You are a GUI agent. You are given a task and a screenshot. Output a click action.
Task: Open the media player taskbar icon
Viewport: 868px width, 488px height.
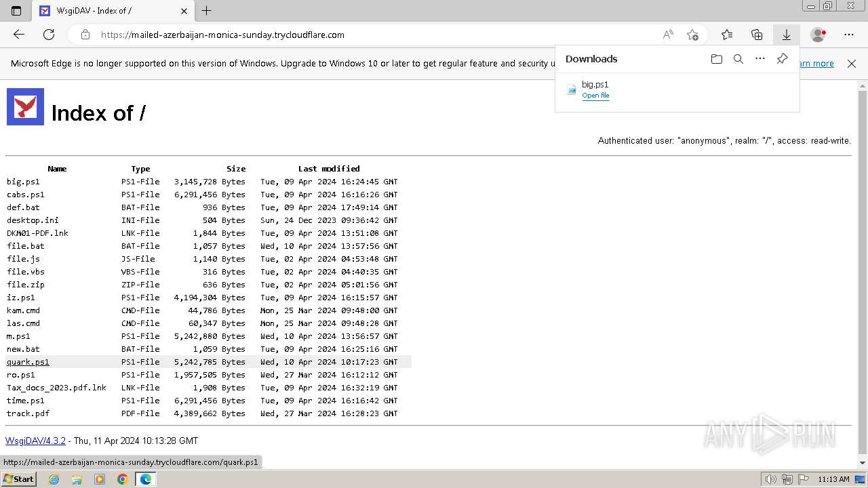(x=100, y=479)
